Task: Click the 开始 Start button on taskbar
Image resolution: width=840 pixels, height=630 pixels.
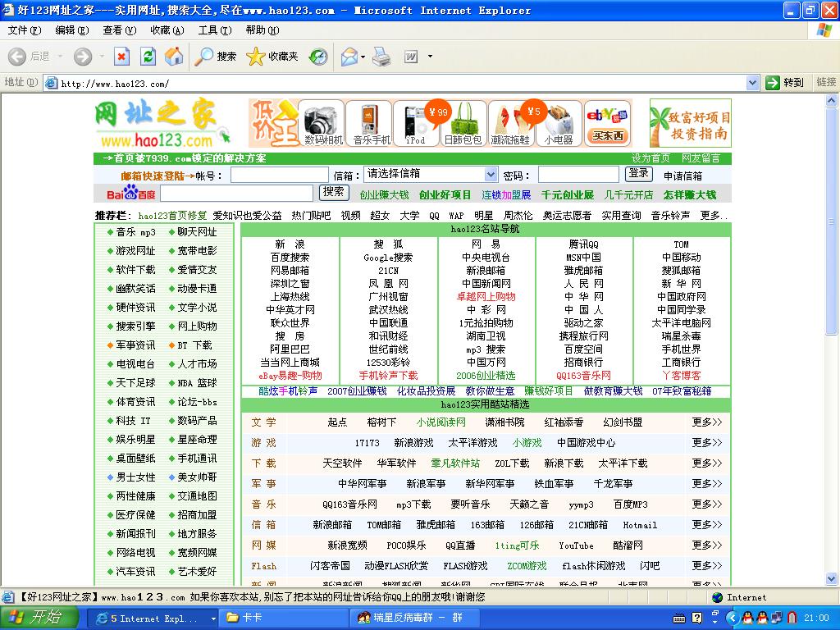Action: tap(34, 618)
